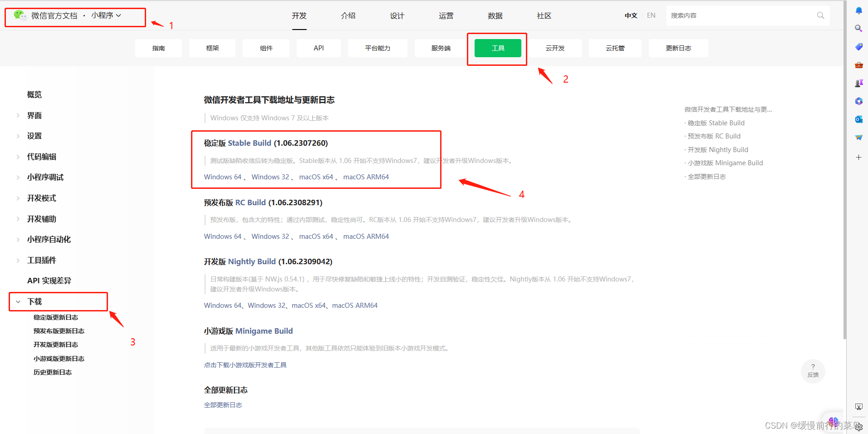The image size is (868, 434).
Task: Select the 指南 sub-navigation tab
Action: tap(158, 48)
